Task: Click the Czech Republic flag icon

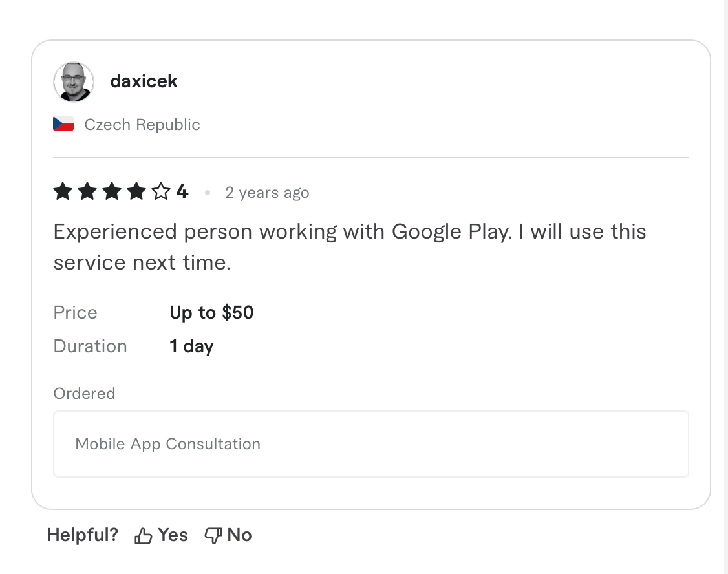Action: pyautogui.click(x=62, y=124)
